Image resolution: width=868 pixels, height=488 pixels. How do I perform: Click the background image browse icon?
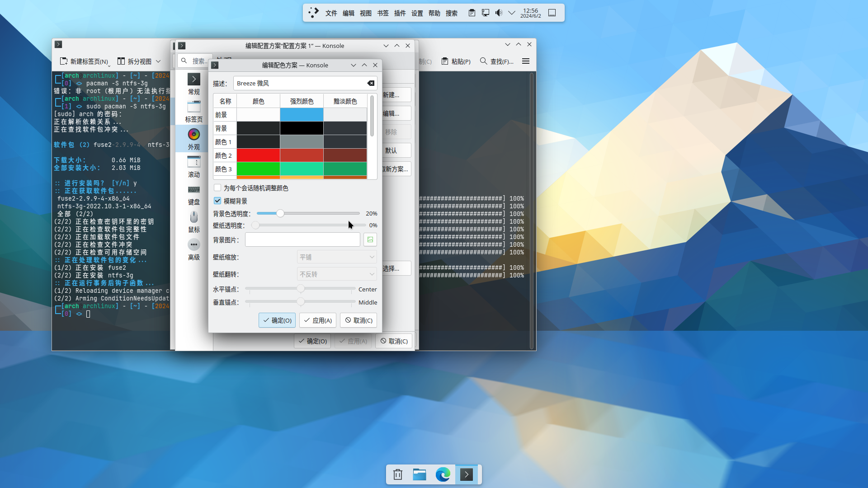click(x=370, y=239)
